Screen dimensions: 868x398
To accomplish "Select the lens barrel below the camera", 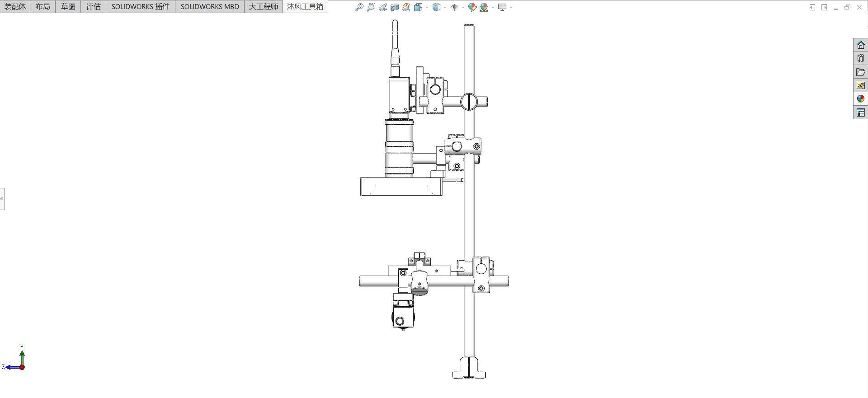I will pos(399,148).
